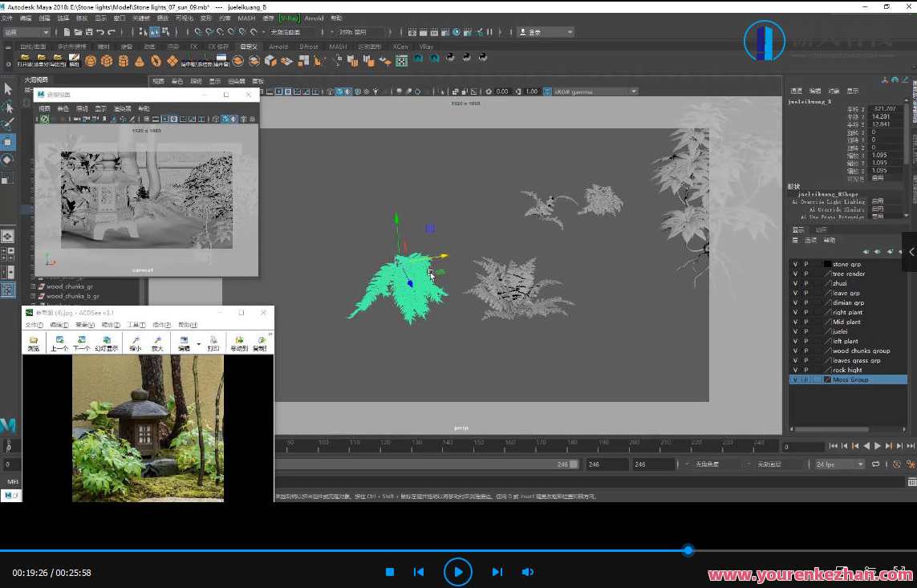This screenshot has height=588, width=917.
Task: Click the Paint Selection tool icon
Action: pos(8,121)
